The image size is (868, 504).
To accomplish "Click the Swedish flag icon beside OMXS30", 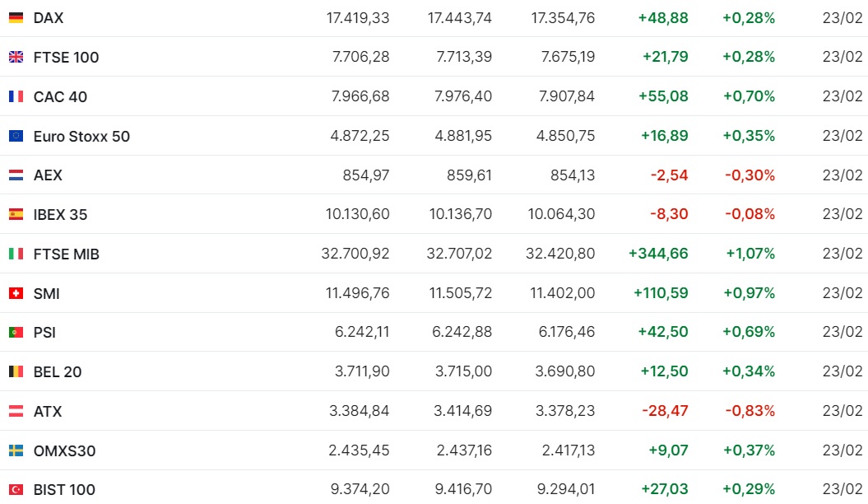I will pyautogui.click(x=16, y=450).
